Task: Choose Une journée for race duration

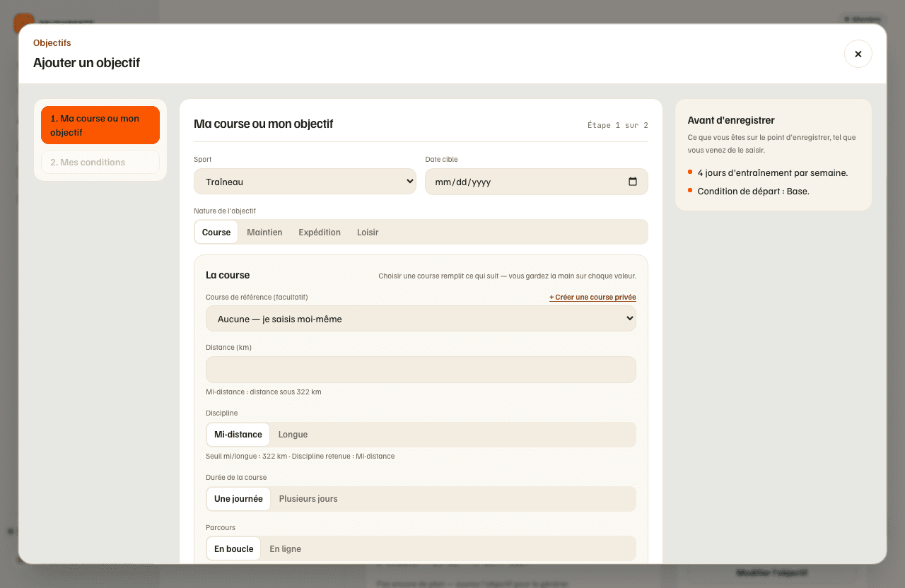Action: (x=238, y=499)
